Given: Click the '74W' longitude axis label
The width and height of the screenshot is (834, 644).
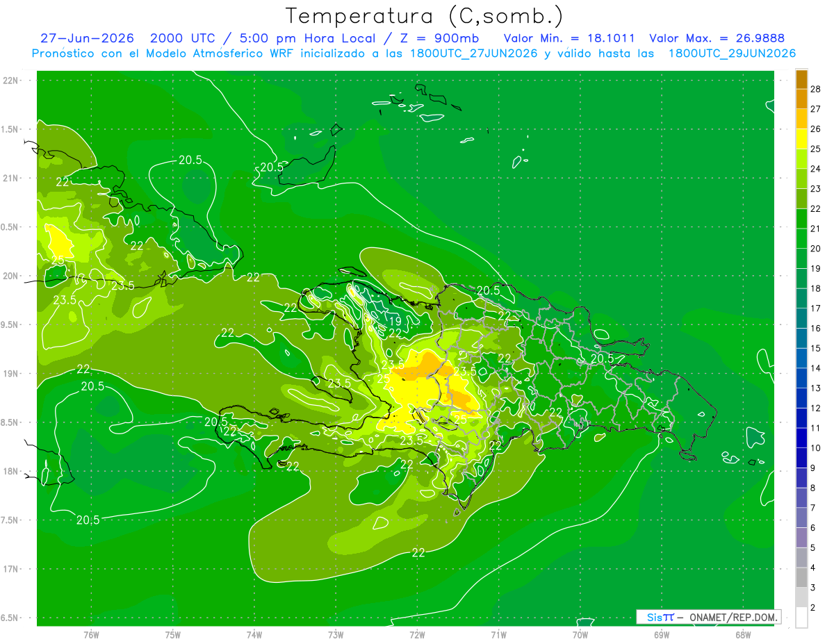Looking at the screenshot, I should [x=254, y=634].
